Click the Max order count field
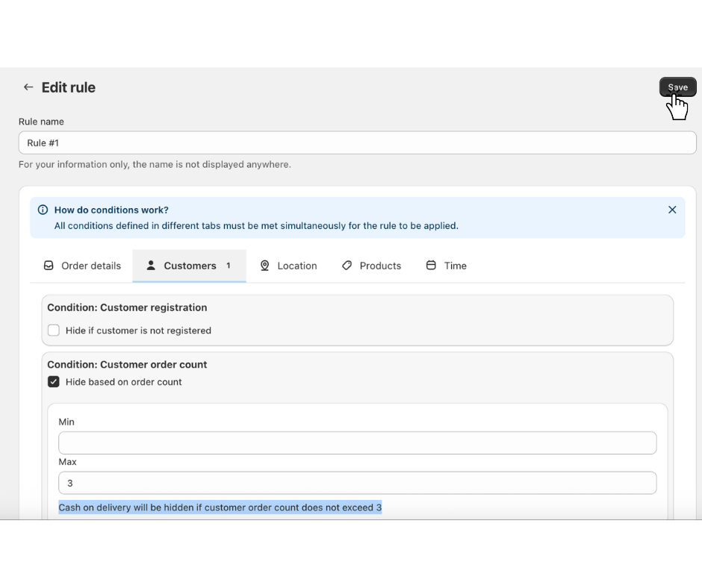Image resolution: width=702 pixels, height=588 pixels. [357, 483]
